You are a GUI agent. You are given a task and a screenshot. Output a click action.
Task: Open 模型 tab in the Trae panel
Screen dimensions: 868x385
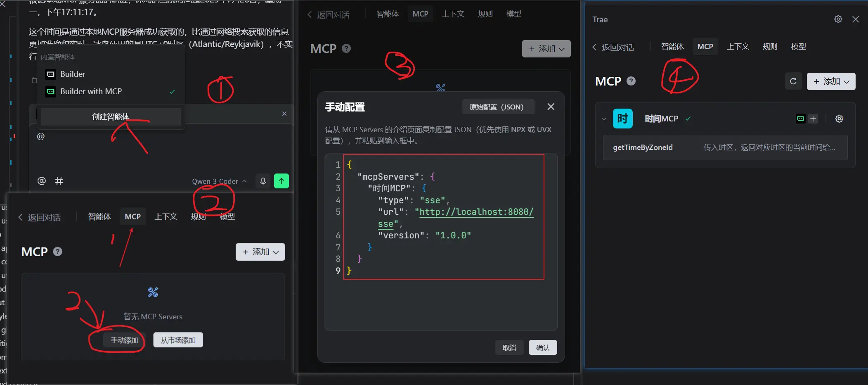coord(798,47)
